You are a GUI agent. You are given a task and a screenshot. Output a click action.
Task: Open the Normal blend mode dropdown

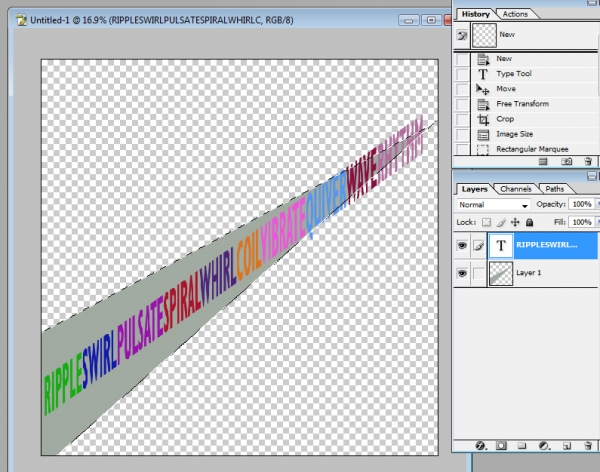tap(493, 205)
